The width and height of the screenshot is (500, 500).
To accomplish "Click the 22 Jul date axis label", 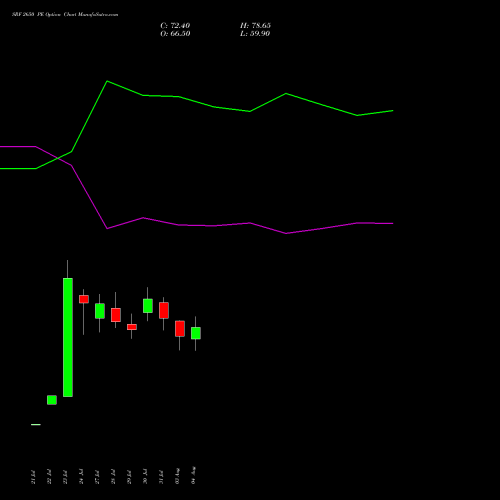I will [49, 477].
